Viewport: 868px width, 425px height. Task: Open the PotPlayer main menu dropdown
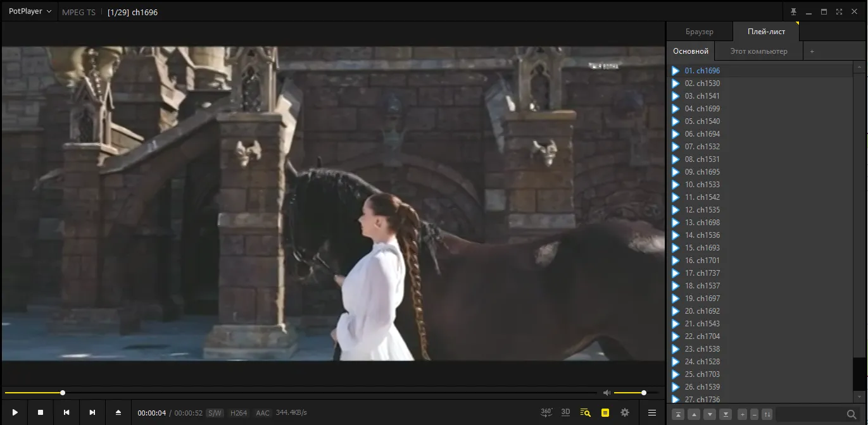30,11
